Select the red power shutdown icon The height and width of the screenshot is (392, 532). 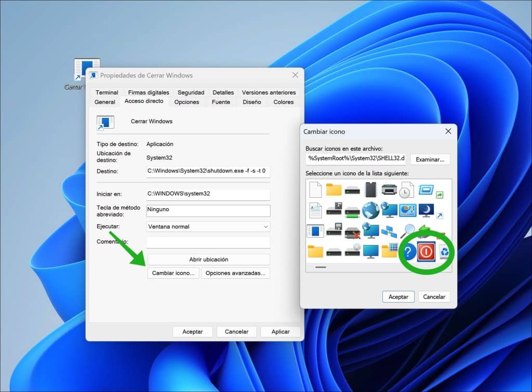coord(426,252)
